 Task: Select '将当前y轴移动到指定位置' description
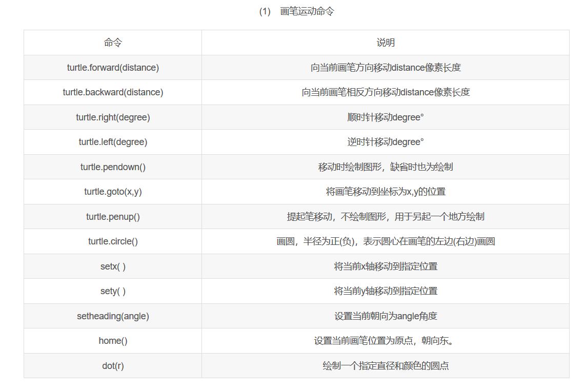pyautogui.click(x=386, y=291)
